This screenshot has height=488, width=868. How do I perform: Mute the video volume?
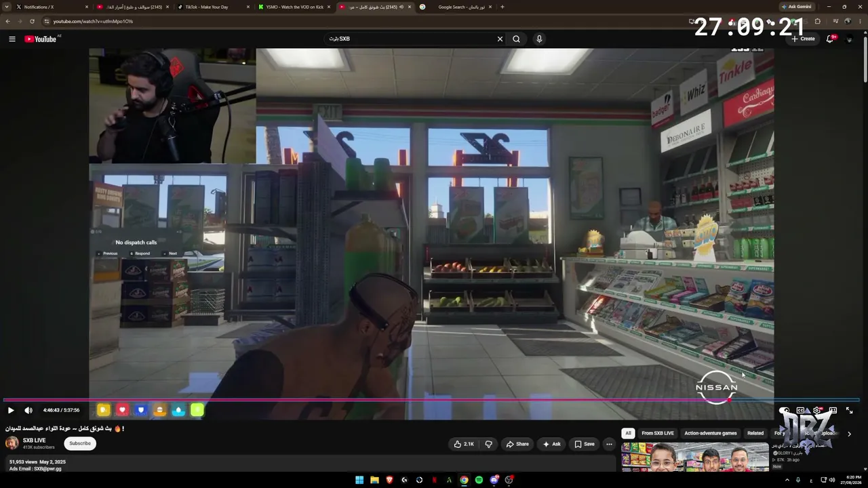(28, 410)
